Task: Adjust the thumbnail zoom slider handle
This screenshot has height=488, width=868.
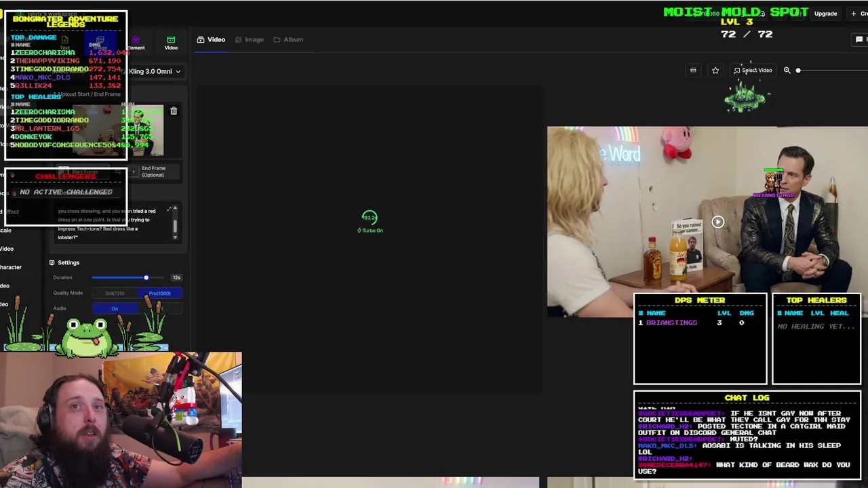Action: (798, 70)
